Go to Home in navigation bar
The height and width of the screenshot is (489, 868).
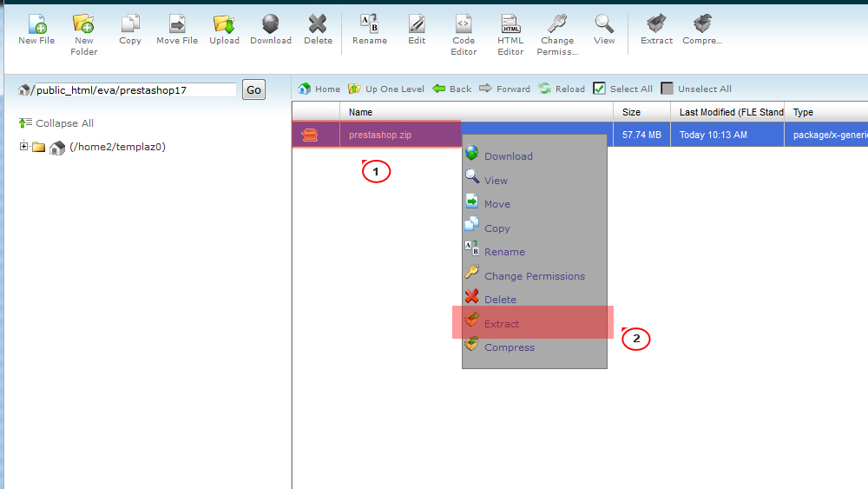click(319, 89)
